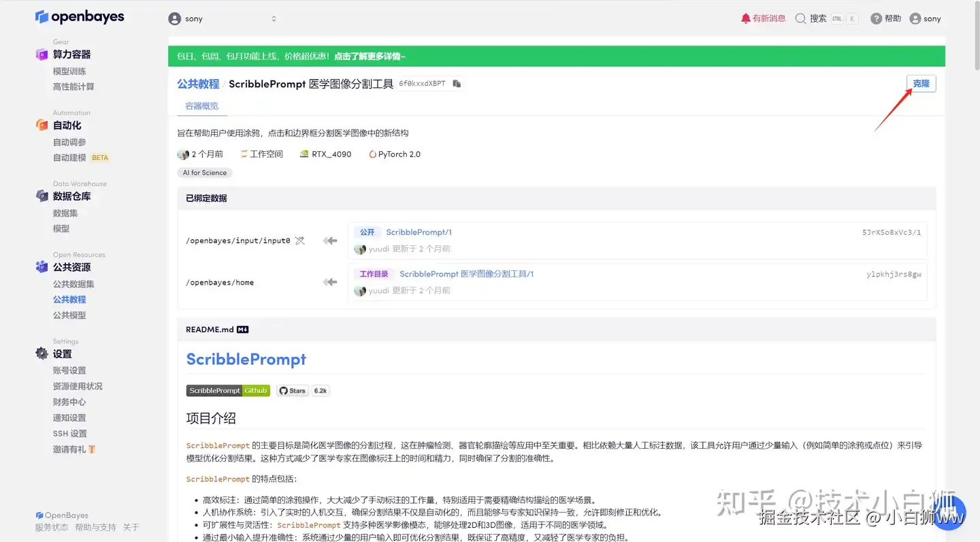Open 模型 under 数据仓库
Viewport: 980px width, 542px height.
tap(61, 229)
